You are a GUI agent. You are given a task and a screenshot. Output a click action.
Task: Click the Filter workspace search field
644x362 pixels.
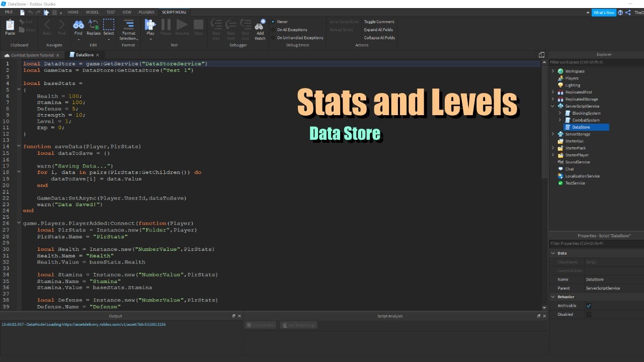click(x=596, y=62)
